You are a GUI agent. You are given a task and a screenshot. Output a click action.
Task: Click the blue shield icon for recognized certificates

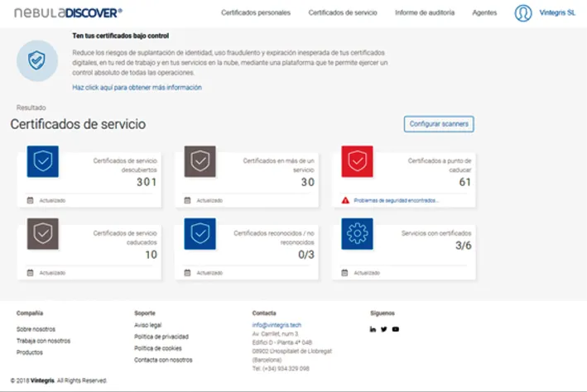200,234
